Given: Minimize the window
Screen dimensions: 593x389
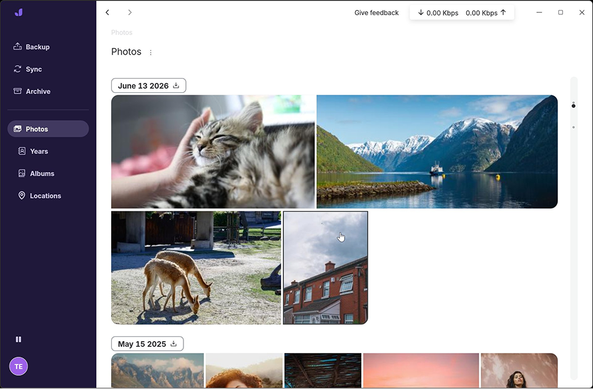Looking at the screenshot, I should click(539, 12).
